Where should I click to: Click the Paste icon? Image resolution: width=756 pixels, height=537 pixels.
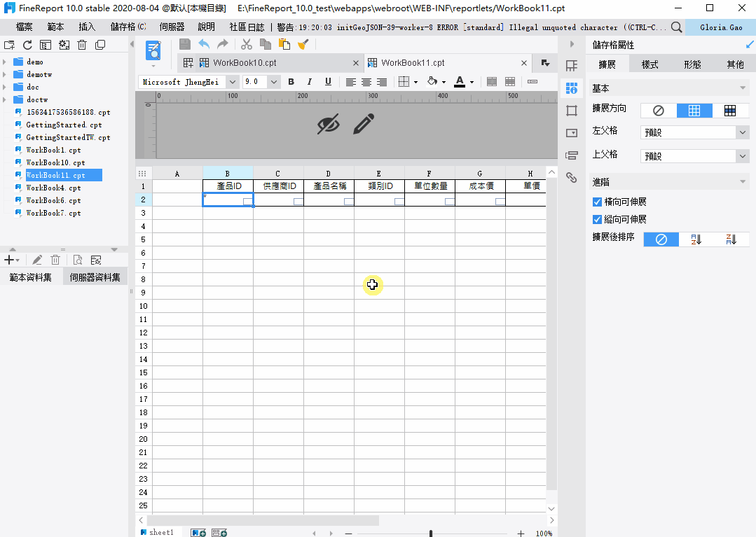tap(284, 43)
